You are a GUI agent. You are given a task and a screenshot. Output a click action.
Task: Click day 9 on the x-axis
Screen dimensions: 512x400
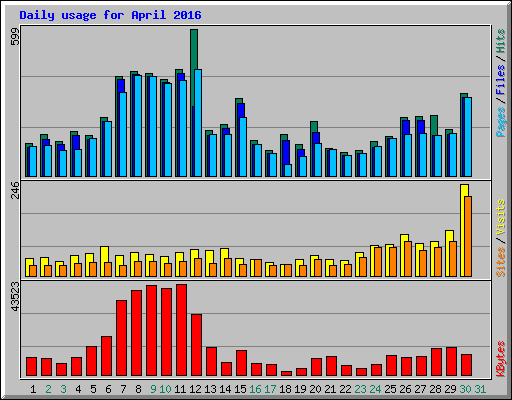click(153, 389)
